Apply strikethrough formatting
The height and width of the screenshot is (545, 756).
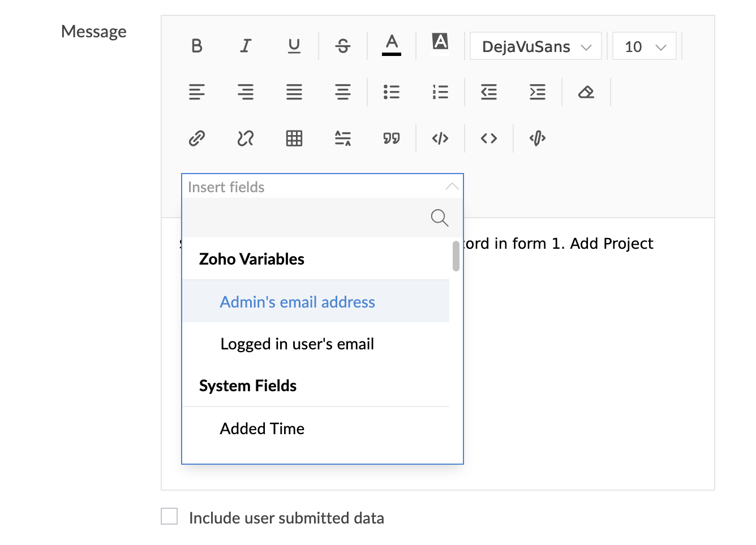(343, 46)
